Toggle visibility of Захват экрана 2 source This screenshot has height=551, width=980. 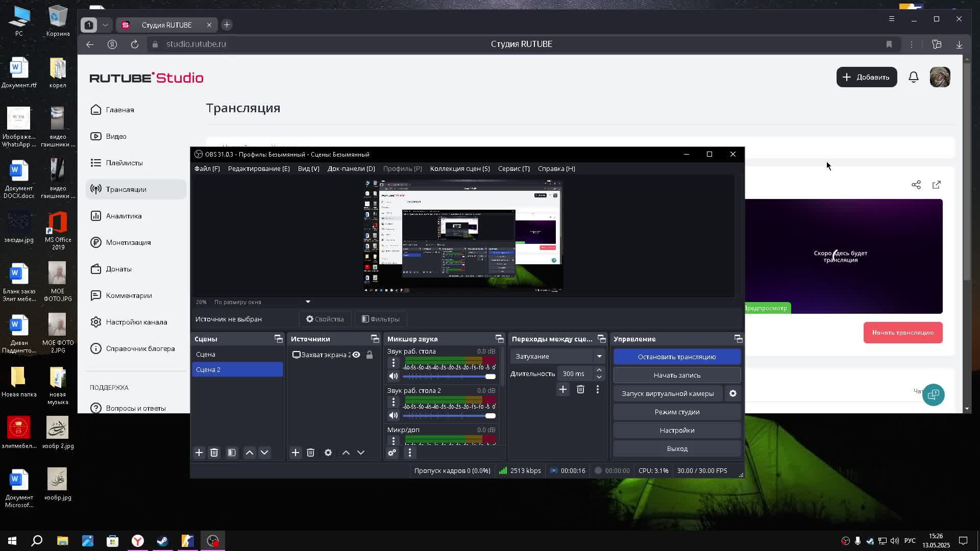(356, 355)
